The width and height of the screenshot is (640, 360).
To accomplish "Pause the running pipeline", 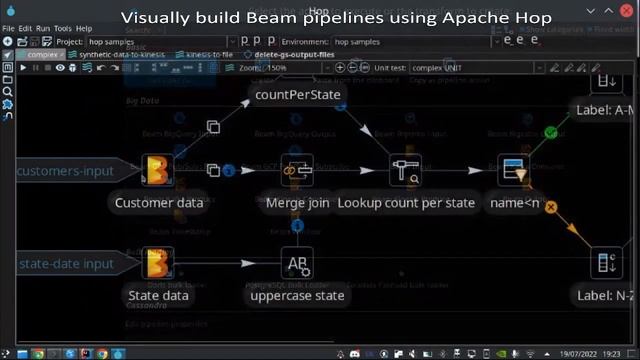I will point(36,68).
